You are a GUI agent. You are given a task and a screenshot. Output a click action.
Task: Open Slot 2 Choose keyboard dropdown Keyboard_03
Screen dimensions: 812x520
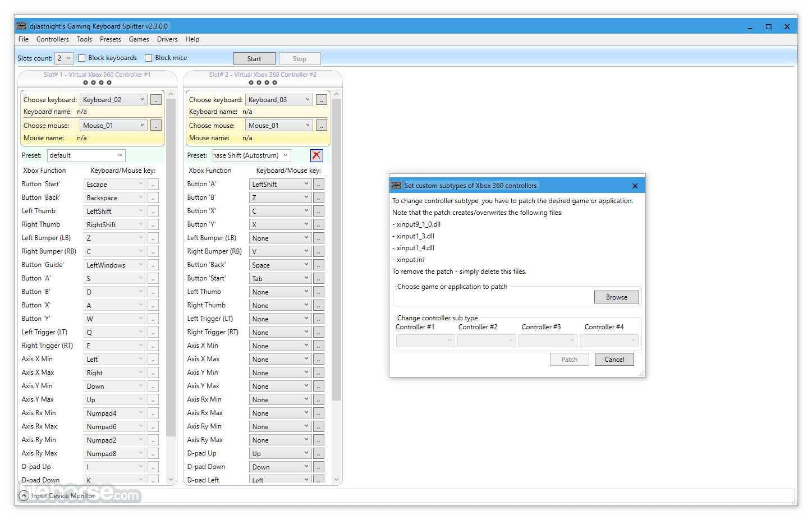(x=279, y=100)
